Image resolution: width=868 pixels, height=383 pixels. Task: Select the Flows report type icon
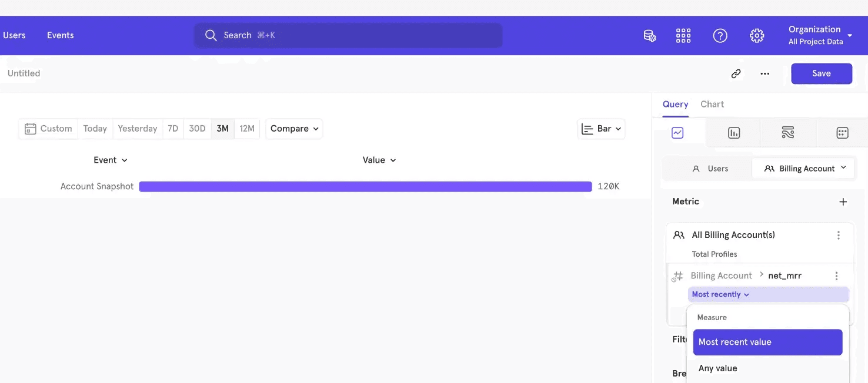pos(788,133)
